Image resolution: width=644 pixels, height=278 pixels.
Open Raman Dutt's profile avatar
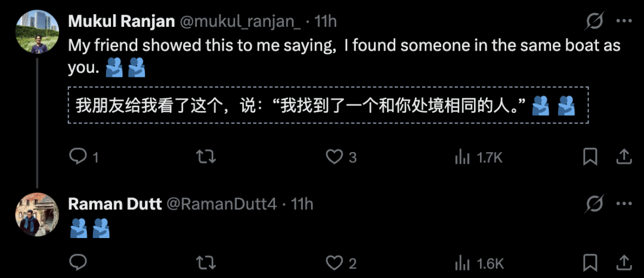(37, 214)
